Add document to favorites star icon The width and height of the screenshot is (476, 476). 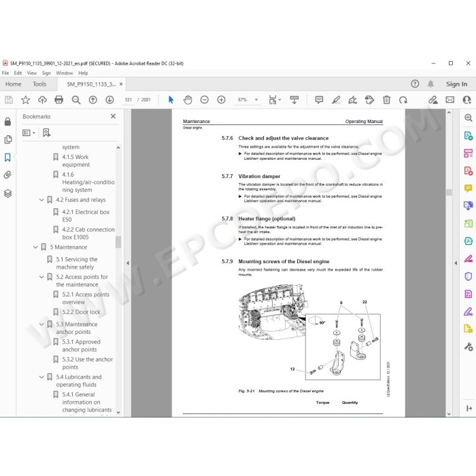26,99
